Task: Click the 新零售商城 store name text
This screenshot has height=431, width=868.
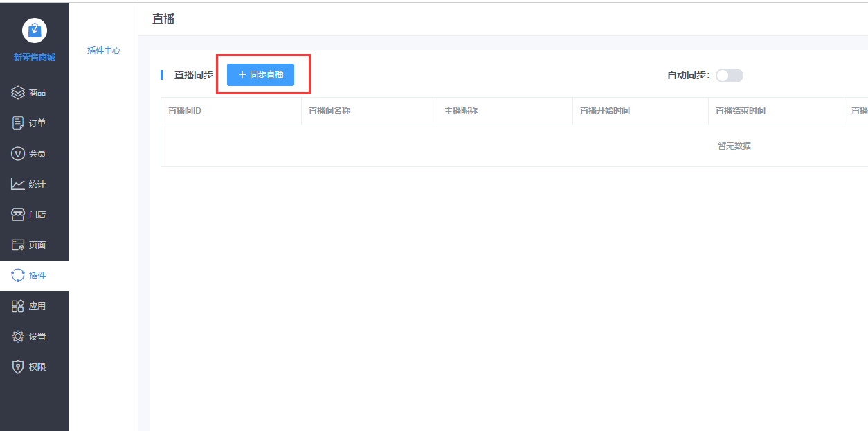Action: pos(35,58)
